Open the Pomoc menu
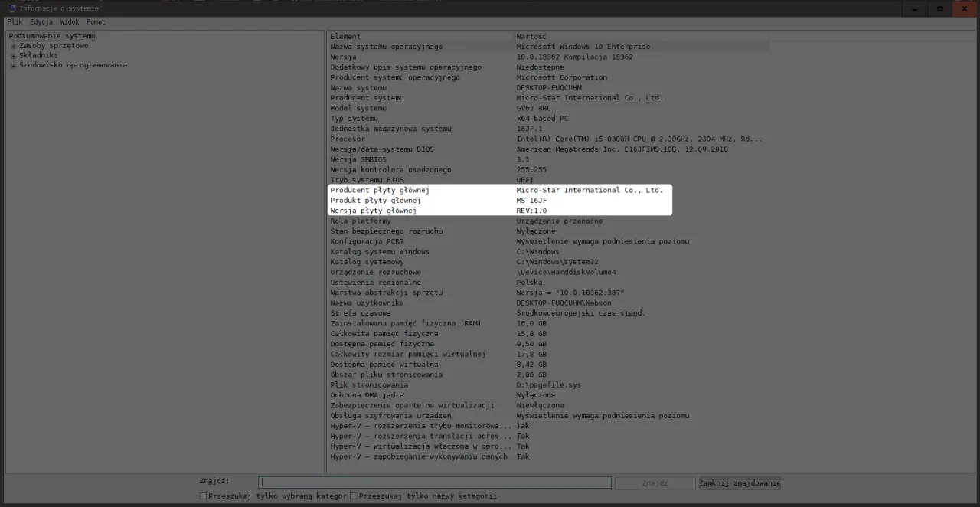 click(96, 21)
